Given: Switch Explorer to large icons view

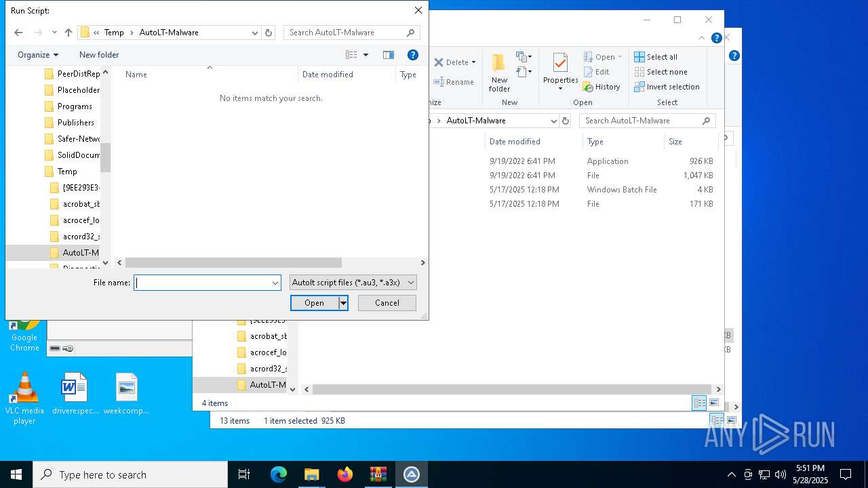Looking at the screenshot, I should 714,403.
